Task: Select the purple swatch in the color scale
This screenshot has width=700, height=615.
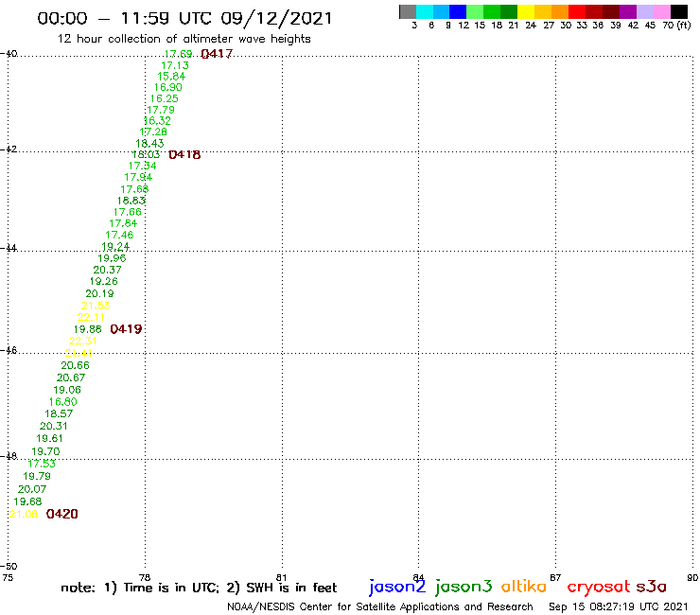Action: [x=627, y=11]
